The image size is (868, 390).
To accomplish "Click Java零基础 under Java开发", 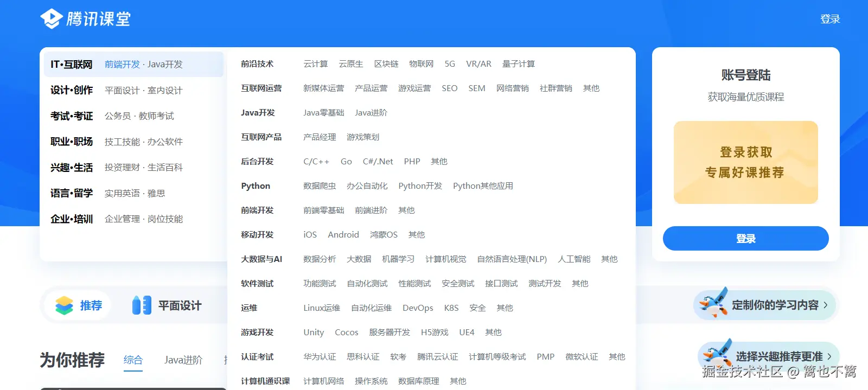I will point(323,113).
